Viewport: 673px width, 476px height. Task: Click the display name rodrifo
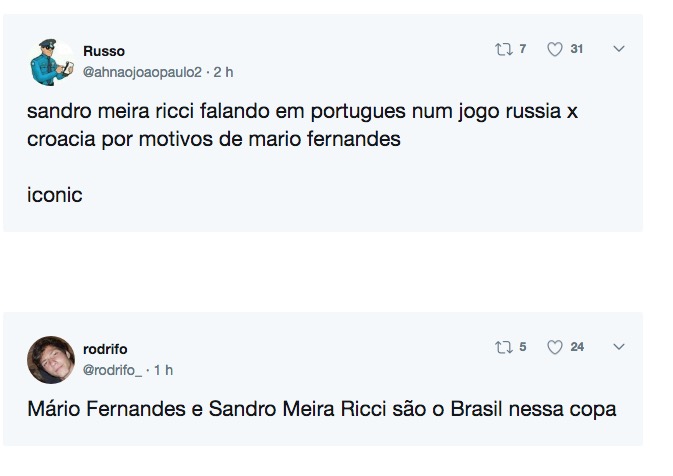[105, 349]
